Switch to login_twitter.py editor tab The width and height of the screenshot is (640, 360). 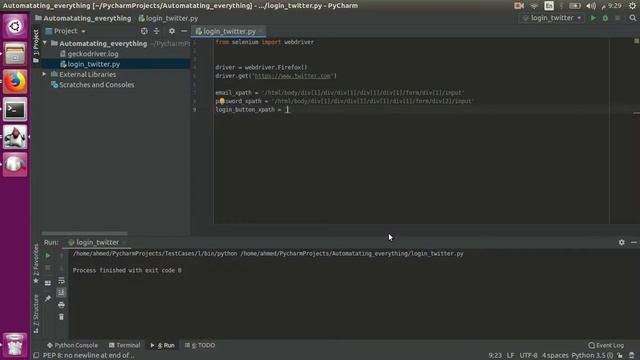[229, 31]
